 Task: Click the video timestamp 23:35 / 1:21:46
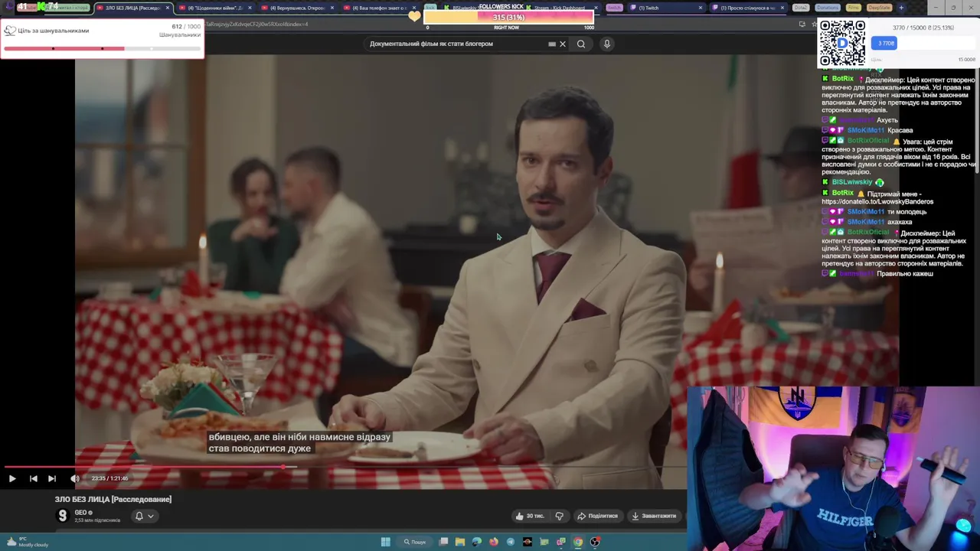click(109, 478)
